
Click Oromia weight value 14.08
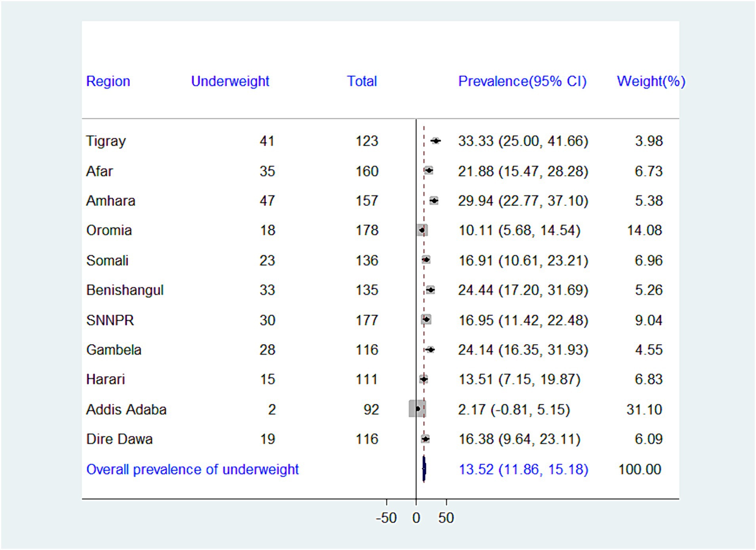click(x=644, y=230)
